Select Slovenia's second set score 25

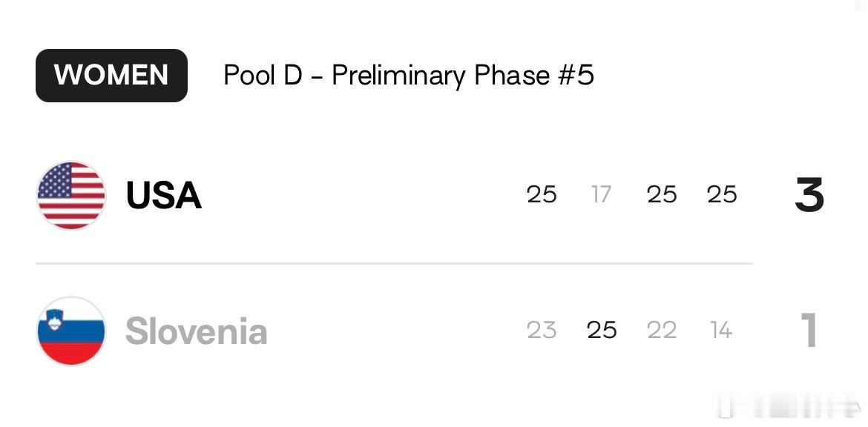pyautogui.click(x=602, y=330)
